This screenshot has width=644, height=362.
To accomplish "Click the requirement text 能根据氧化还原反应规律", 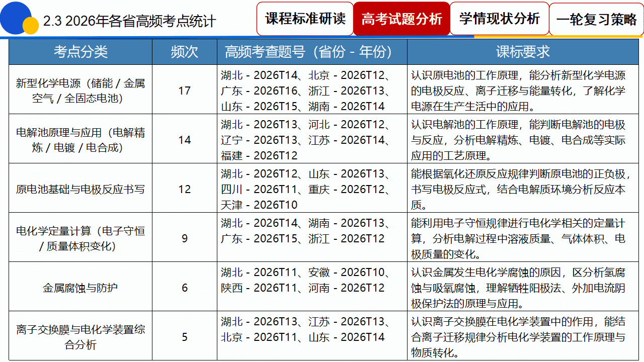I will coord(523,189).
